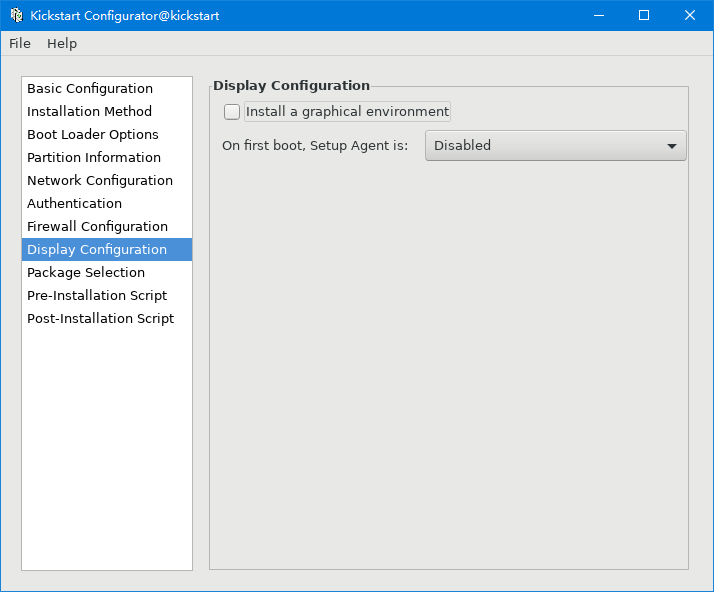This screenshot has height=592, width=714.
Task: Switch to Network Configuration section
Action: 107,180
